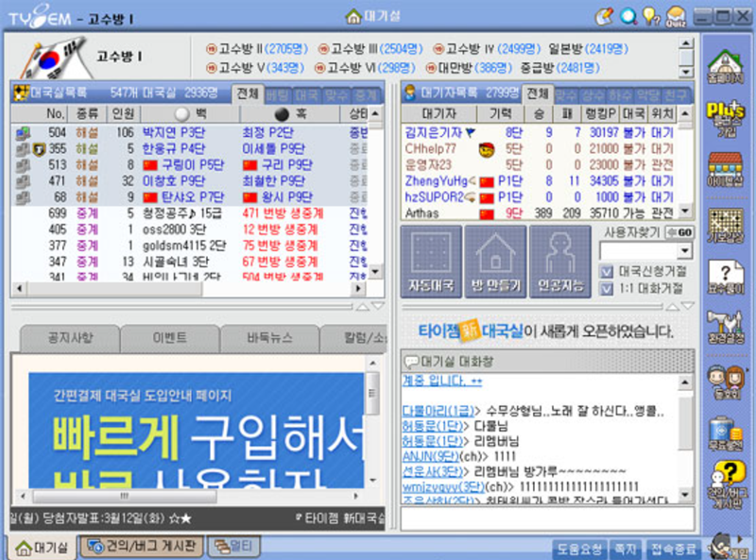Open the Plus 플러스 가입 sidebar icon

point(726,119)
